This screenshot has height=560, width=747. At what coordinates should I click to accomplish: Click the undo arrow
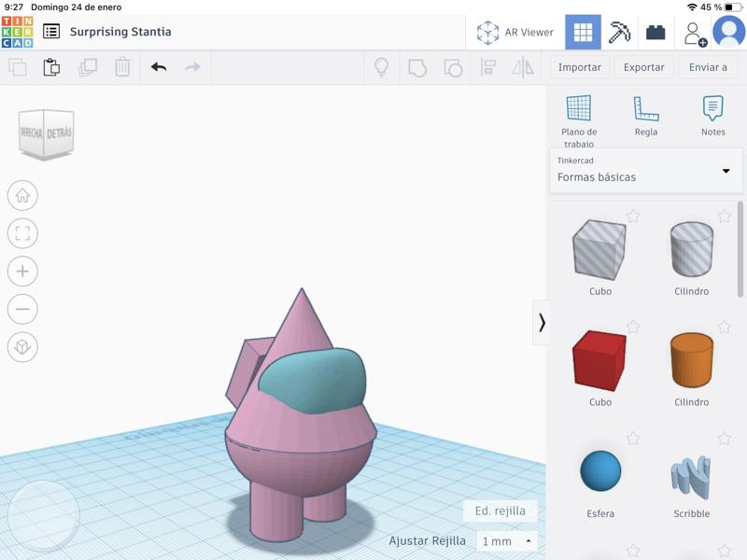tap(159, 67)
